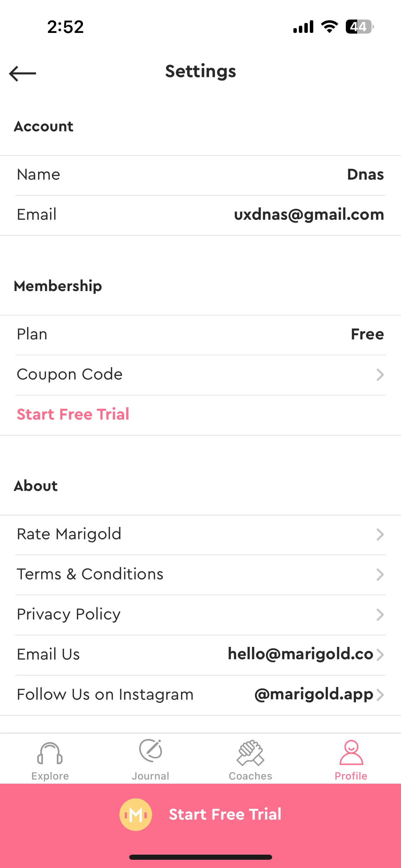Open the Profile person icon
The width and height of the screenshot is (401, 868).
(351, 752)
